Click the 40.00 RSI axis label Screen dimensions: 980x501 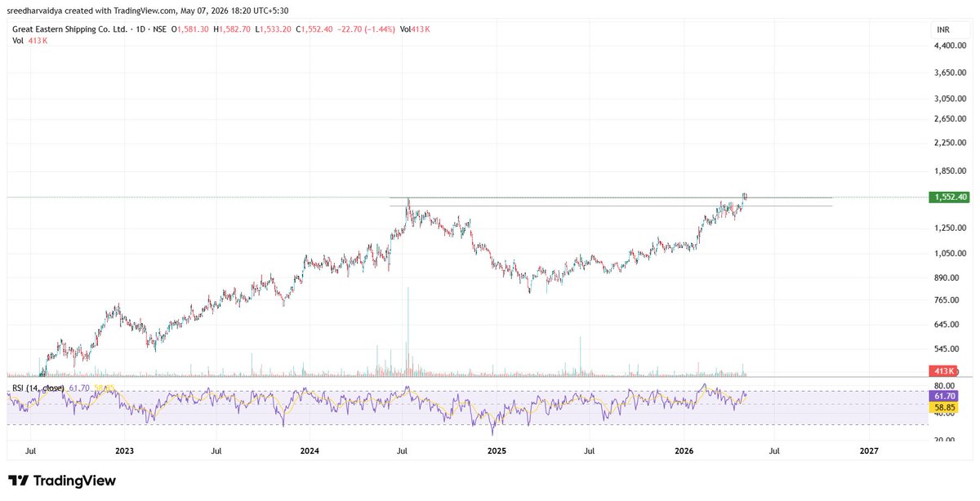click(946, 414)
